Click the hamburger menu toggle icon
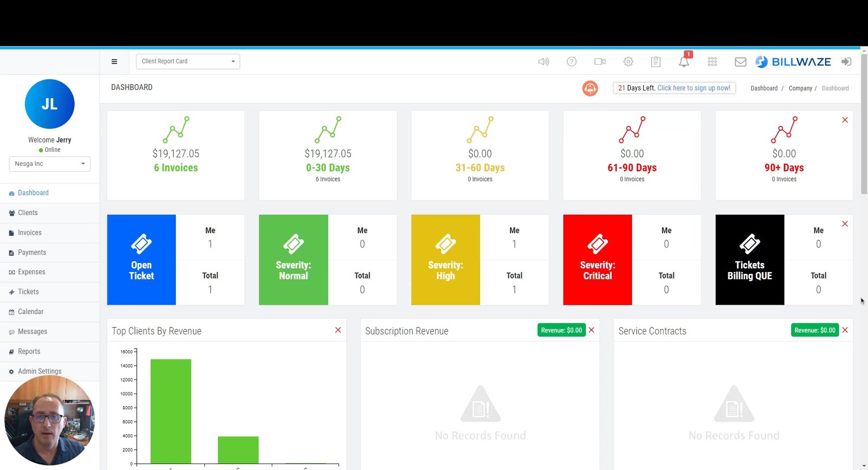 114,62
